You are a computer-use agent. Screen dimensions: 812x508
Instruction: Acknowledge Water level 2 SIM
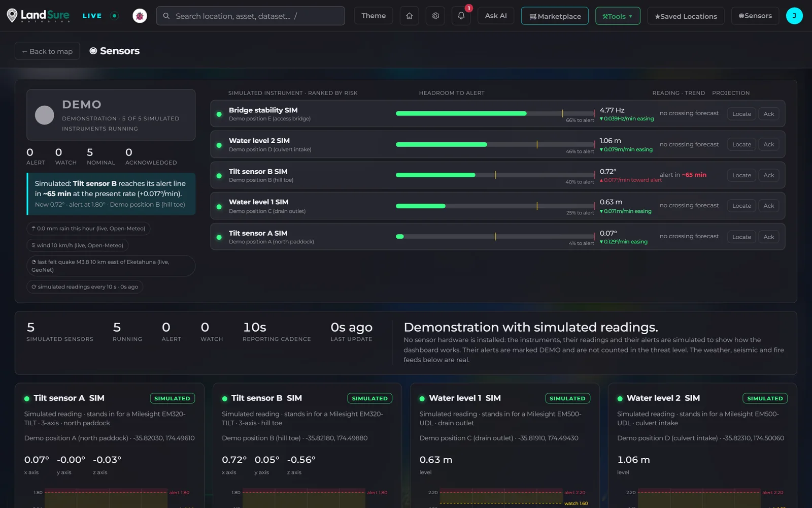[769, 145]
